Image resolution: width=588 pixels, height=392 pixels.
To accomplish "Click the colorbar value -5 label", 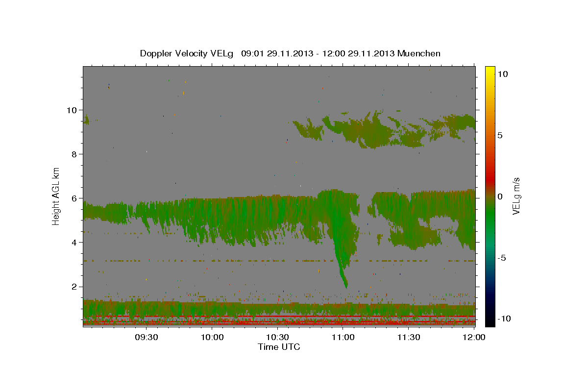I will coord(501,258).
